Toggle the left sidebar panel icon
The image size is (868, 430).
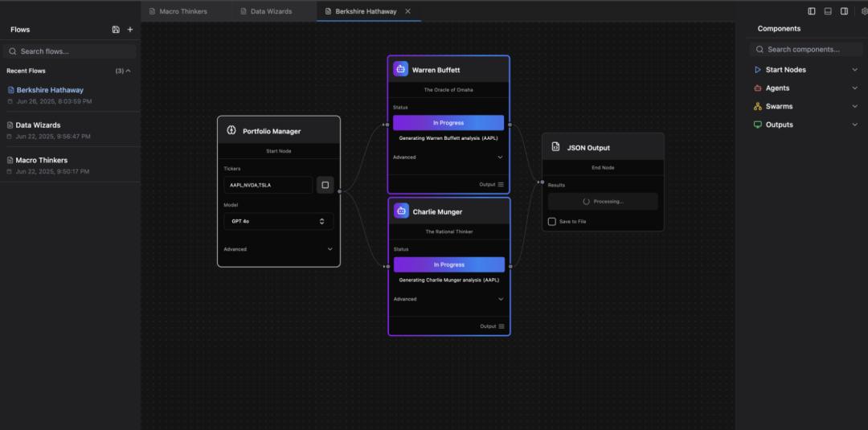point(812,11)
